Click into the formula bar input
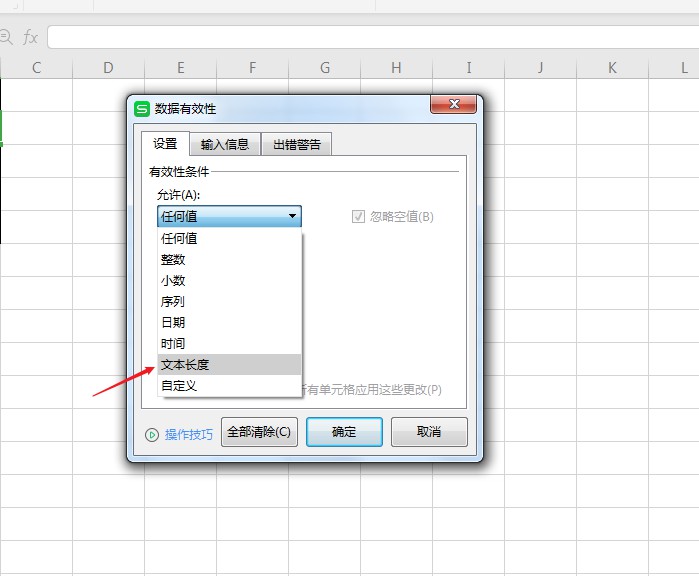This screenshot has width=699, height=576. pyautogui.click(x=373, y=37)
